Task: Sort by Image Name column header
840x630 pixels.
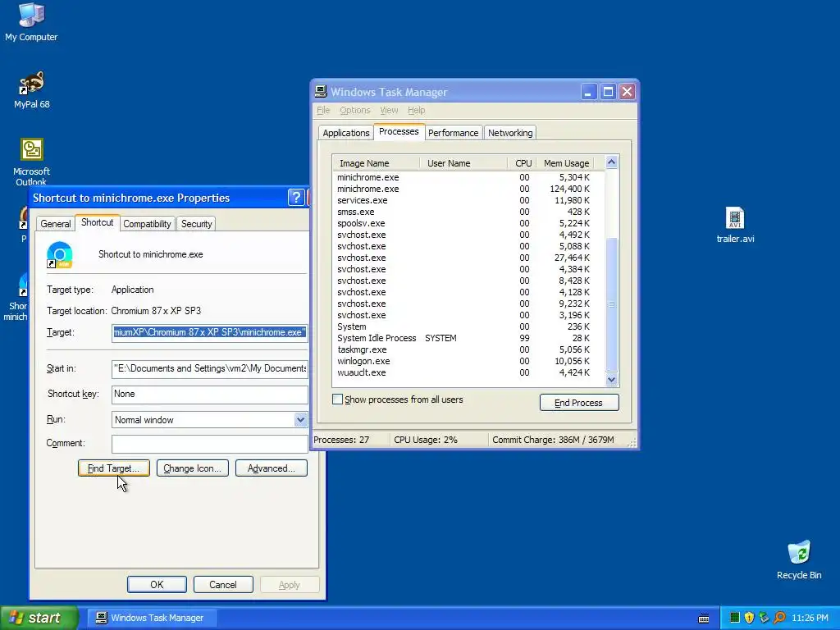Action: click(376, 163)
